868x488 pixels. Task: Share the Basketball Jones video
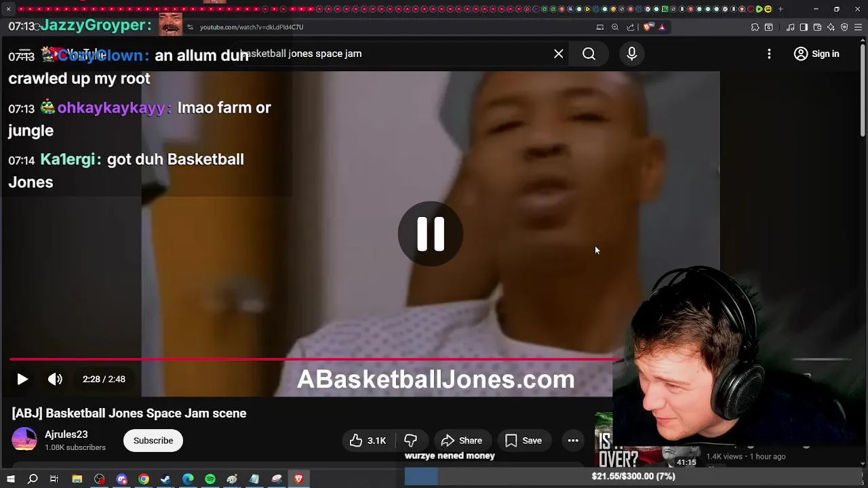[x=461, y=441]
